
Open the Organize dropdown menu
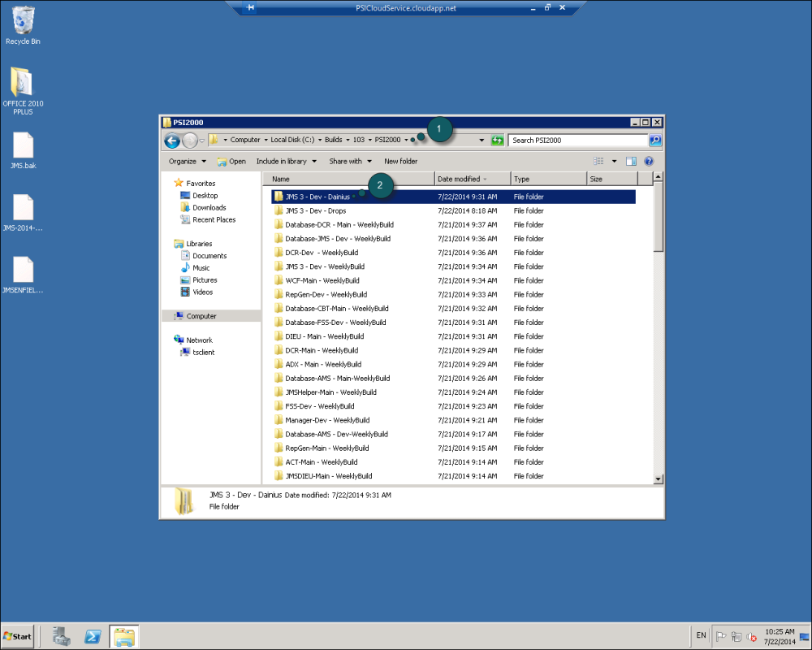pyautogui.click(x=187, y=161)
